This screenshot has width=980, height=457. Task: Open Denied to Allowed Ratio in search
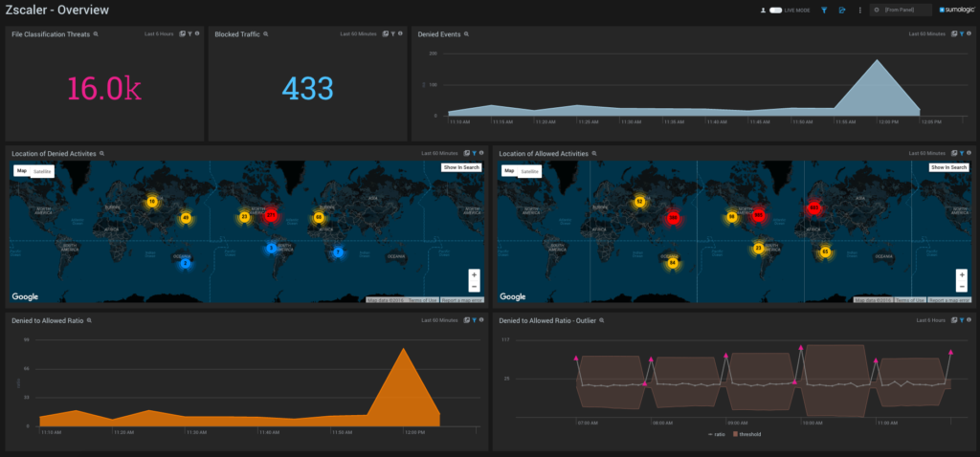89,320
